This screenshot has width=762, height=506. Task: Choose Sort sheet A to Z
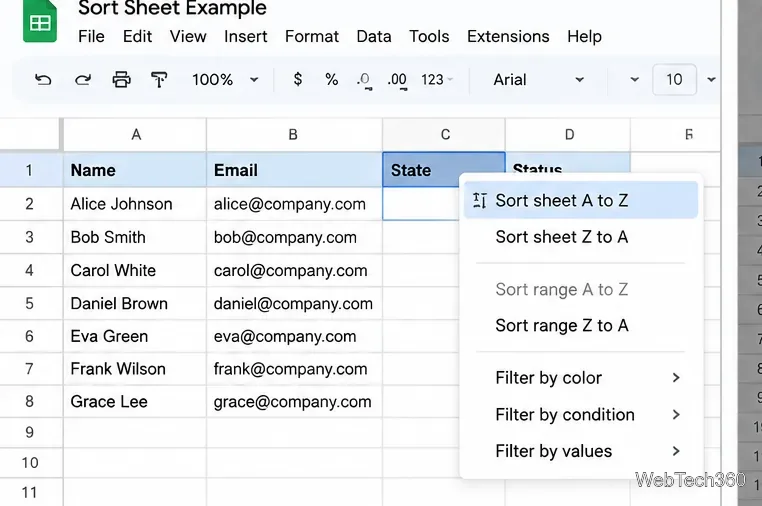pos(581,200)
